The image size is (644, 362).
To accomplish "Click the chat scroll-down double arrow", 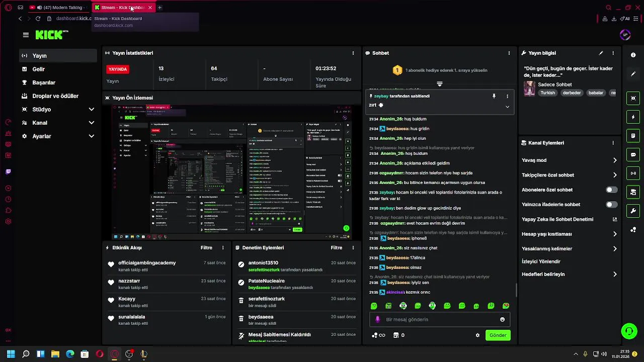I will 440,84.
